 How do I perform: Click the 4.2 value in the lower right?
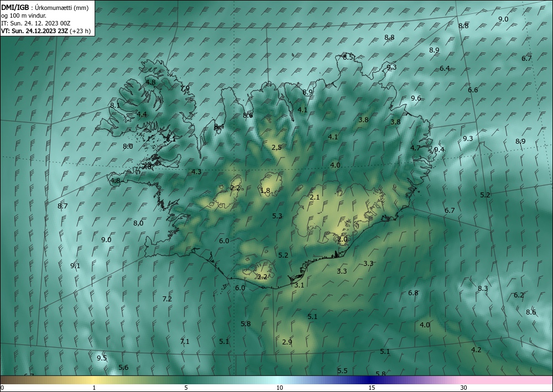coord(476,350)
